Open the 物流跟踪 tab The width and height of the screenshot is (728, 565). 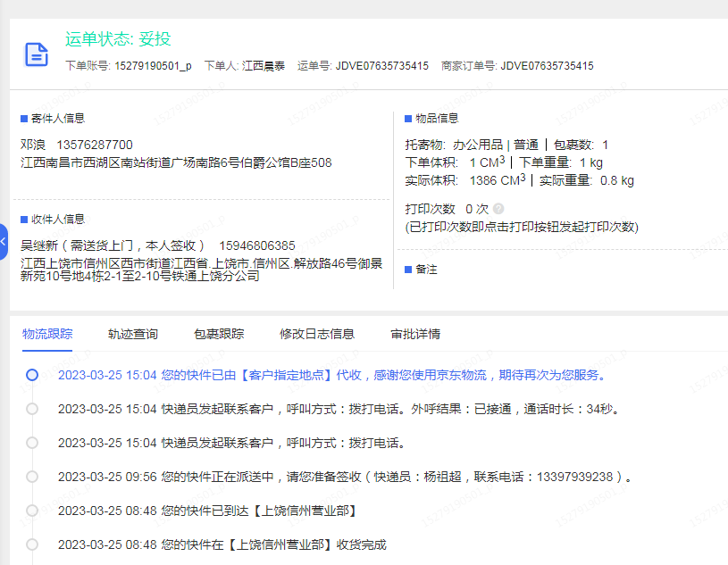(x=47, y=334)
